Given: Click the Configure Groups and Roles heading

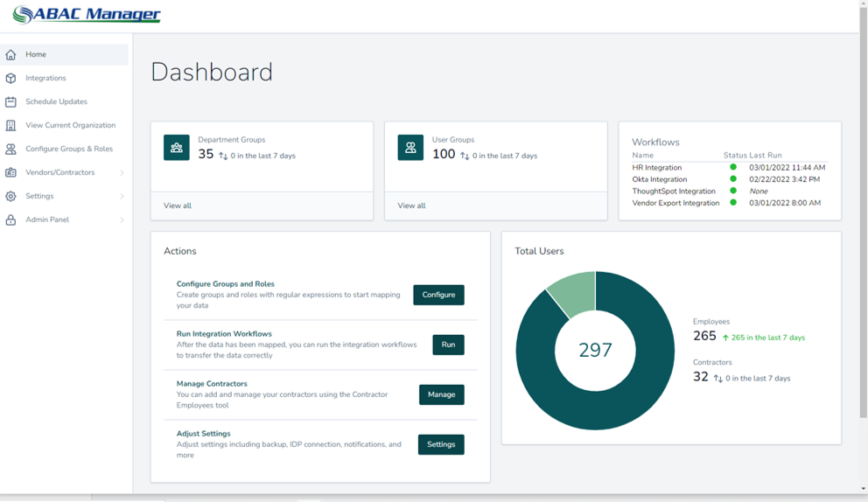Looking at the screenshot, I should 225,284.
